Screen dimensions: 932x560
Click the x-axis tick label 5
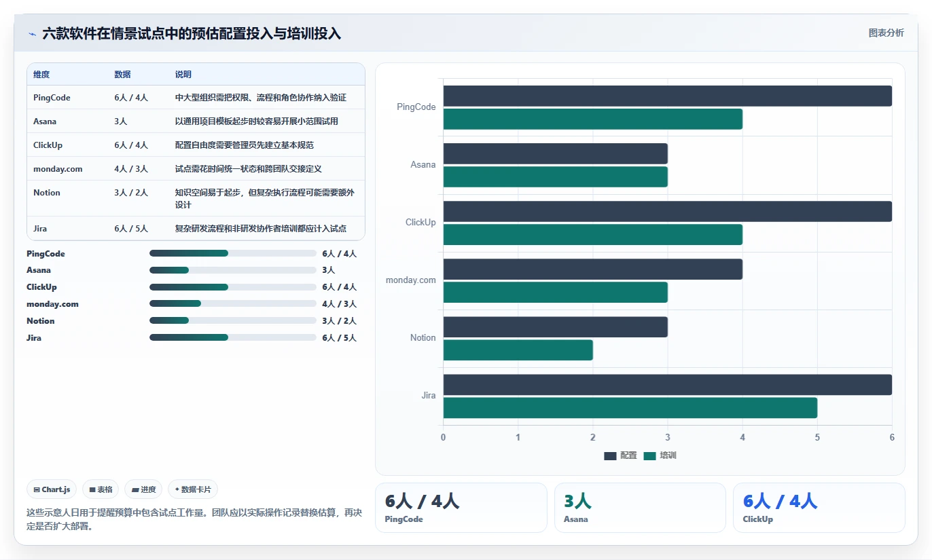point(817,438)
